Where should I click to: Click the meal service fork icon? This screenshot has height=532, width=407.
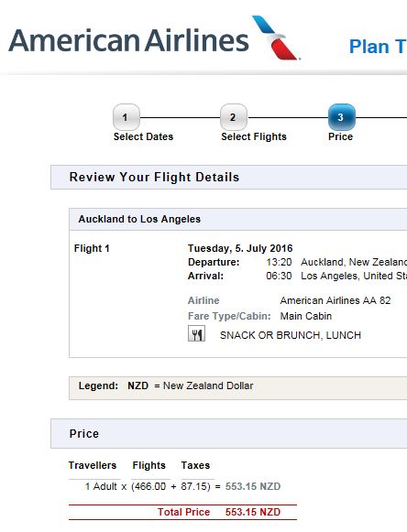pos(196,333)
